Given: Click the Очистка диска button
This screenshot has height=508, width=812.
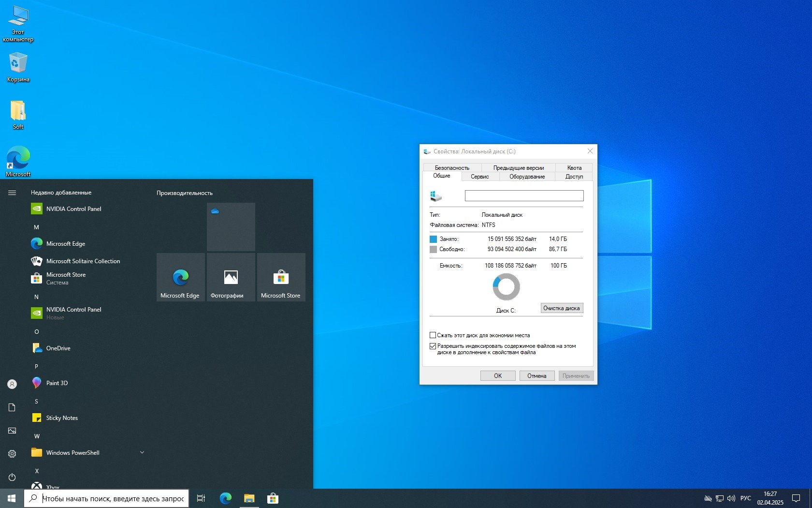Looking at the screenshot, I should click(561, 308).
